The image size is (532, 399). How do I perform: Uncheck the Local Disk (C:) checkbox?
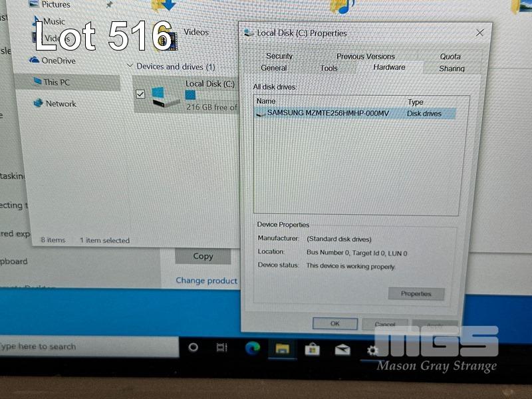(140, 94)
